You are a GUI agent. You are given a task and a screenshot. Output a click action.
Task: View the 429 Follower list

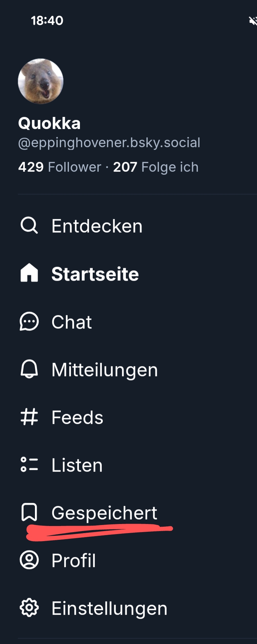[59, 167]
